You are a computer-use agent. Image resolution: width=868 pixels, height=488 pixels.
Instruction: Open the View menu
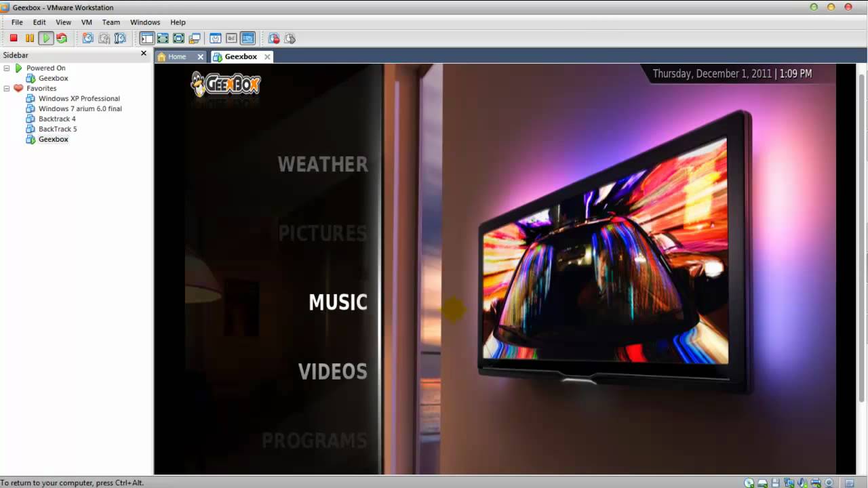point(63,22)
